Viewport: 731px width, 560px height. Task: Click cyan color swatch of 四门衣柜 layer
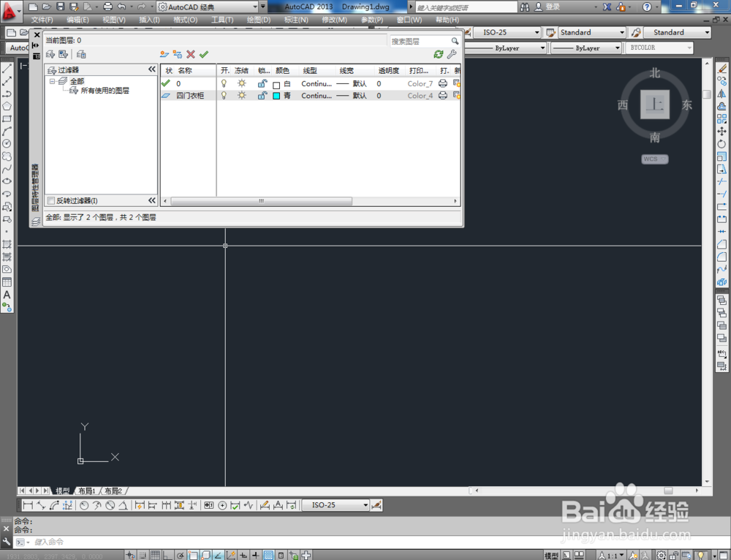276,96
